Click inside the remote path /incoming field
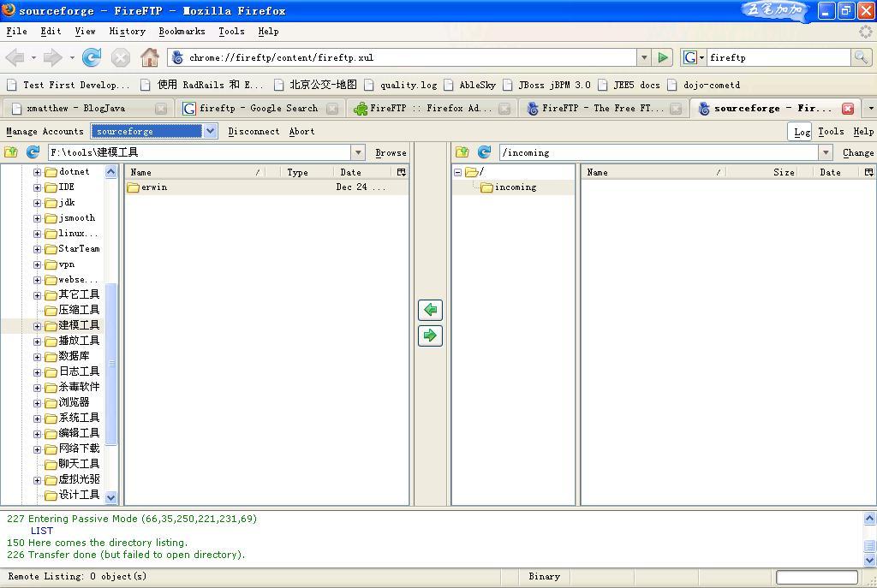This screenshot has width=877, height=588. tap(659, 152)
